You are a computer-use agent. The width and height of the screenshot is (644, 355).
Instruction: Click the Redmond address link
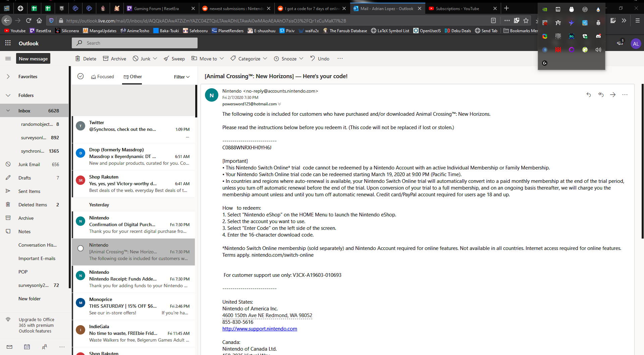267,315
